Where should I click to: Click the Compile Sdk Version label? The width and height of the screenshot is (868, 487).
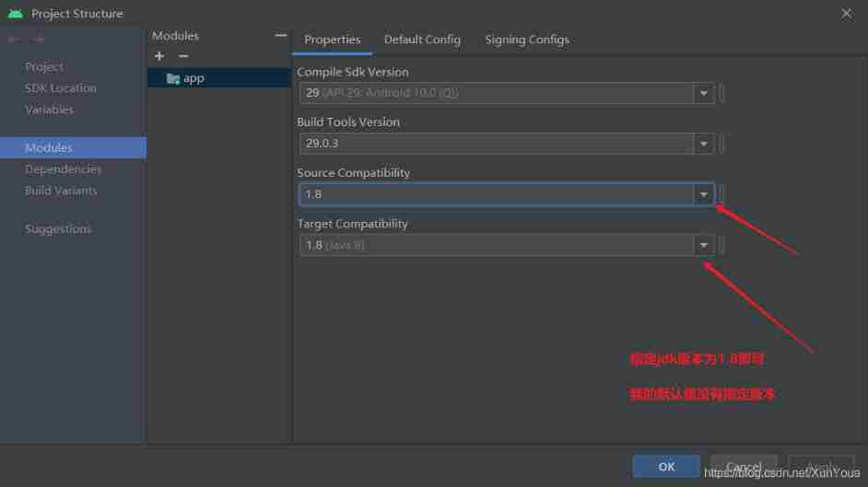pyautogui.click(x=353, y=73)
